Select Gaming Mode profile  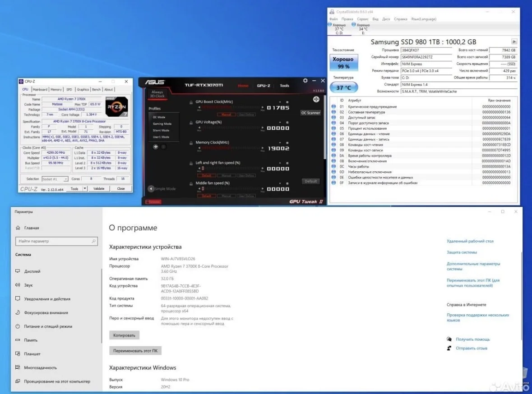(162, 124)
